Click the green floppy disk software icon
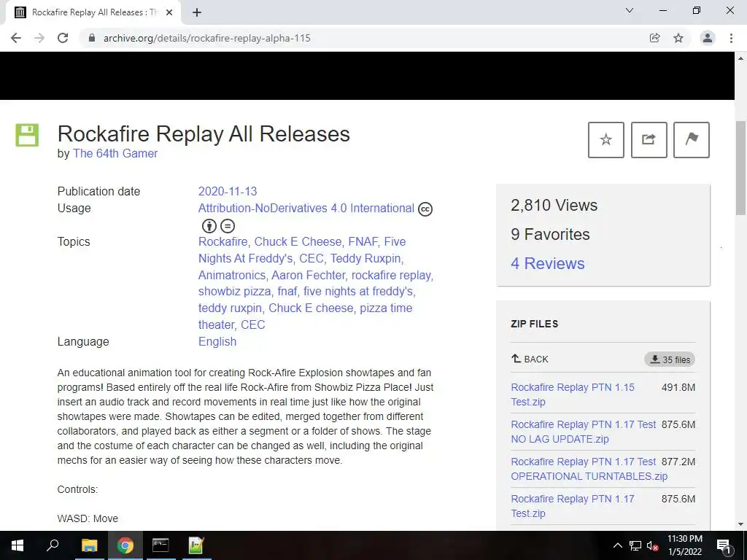This screenshot has width=747, height=560. point(27,135)
